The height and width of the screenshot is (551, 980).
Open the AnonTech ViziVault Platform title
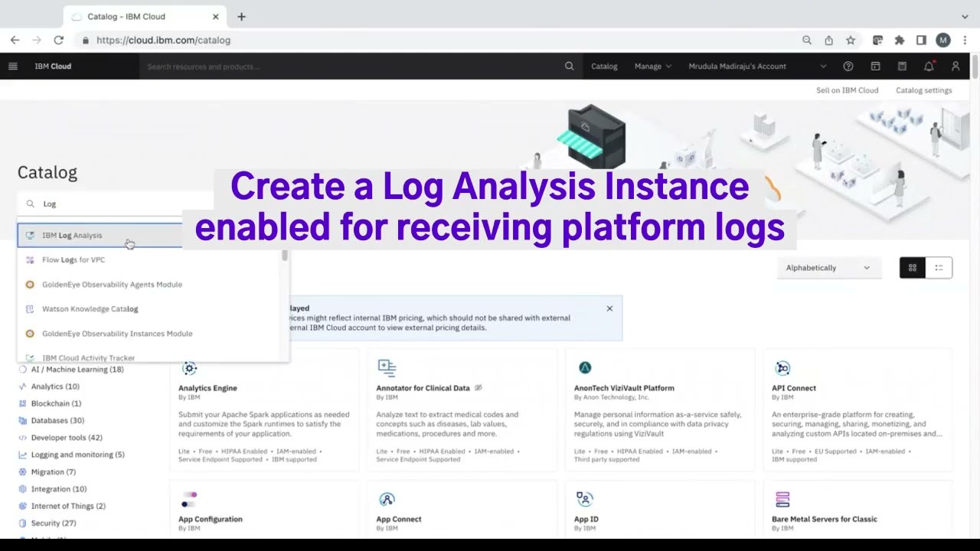pos(624,388)
